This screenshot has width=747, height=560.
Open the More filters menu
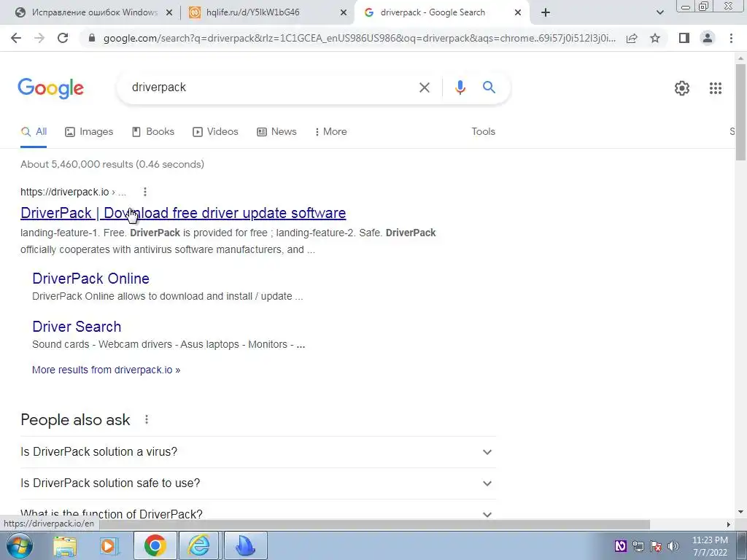pyautogui.click(x=330, y=132)
